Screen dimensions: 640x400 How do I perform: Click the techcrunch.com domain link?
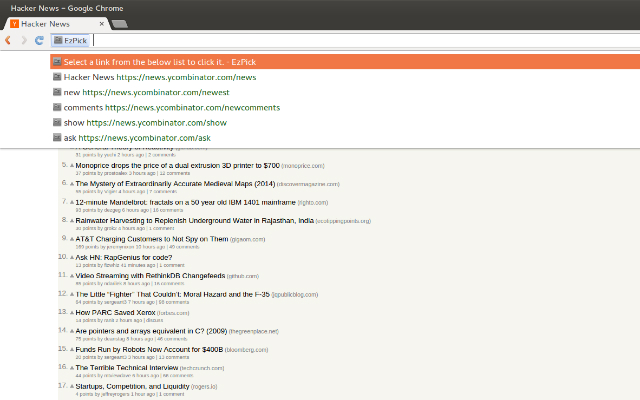[x=202, y=368]
